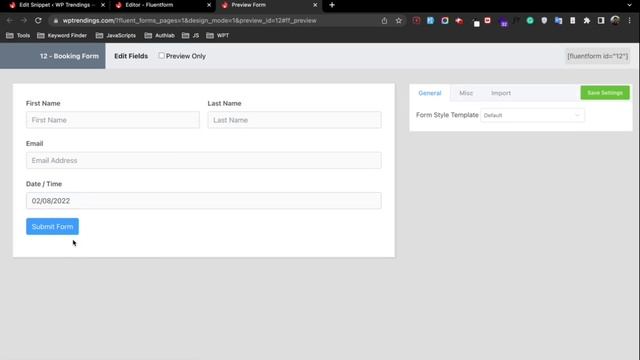Go back using the browser back arrow
This screenshot has height=360, width=640.
pyautogui.click(x=10, y=20)
